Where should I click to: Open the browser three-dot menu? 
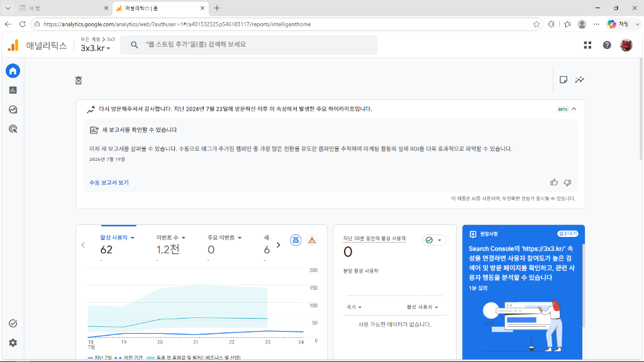[x=596, y=25]
